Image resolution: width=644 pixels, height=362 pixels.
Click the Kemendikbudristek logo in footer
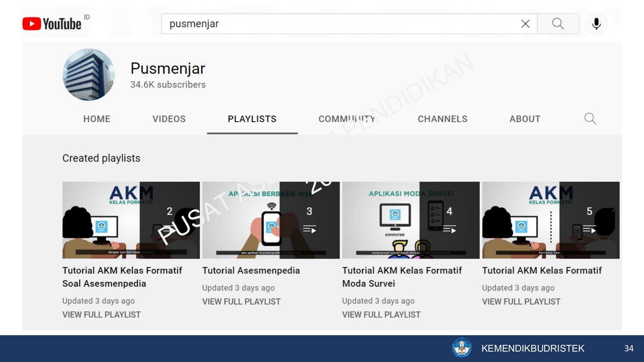[x=462, y=348]
